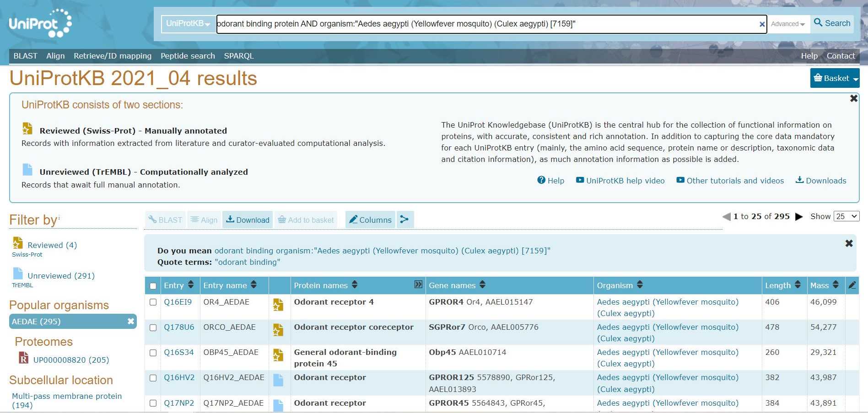The image size is (868, 413).
Task: Open the UniProtKB help video link
Action: click(x=620, y=181)
